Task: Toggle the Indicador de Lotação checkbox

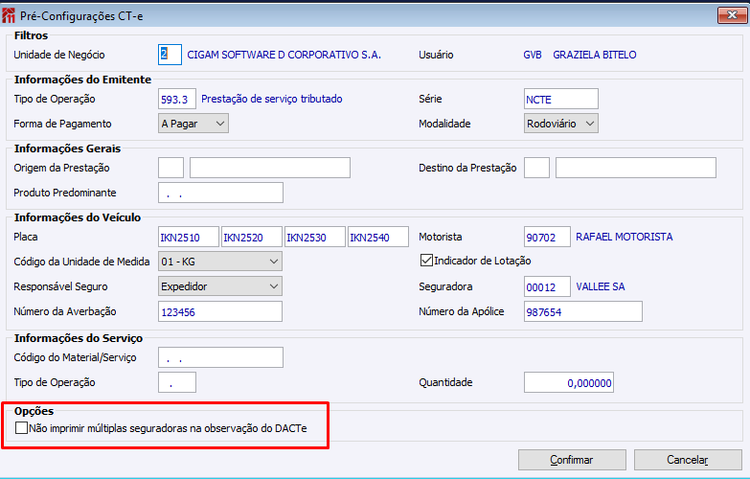Action: click(x=426, y=260)
